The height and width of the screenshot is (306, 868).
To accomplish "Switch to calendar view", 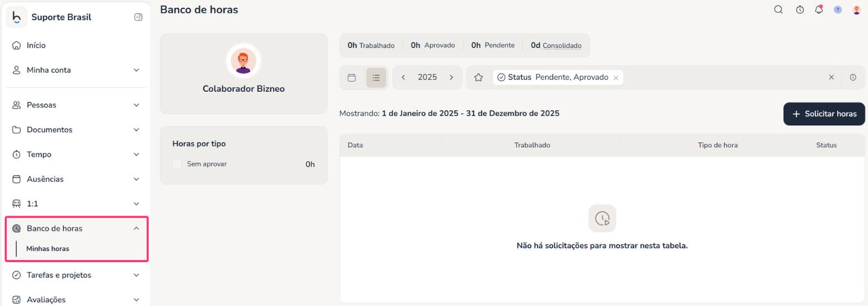I will tap(352, 78).
